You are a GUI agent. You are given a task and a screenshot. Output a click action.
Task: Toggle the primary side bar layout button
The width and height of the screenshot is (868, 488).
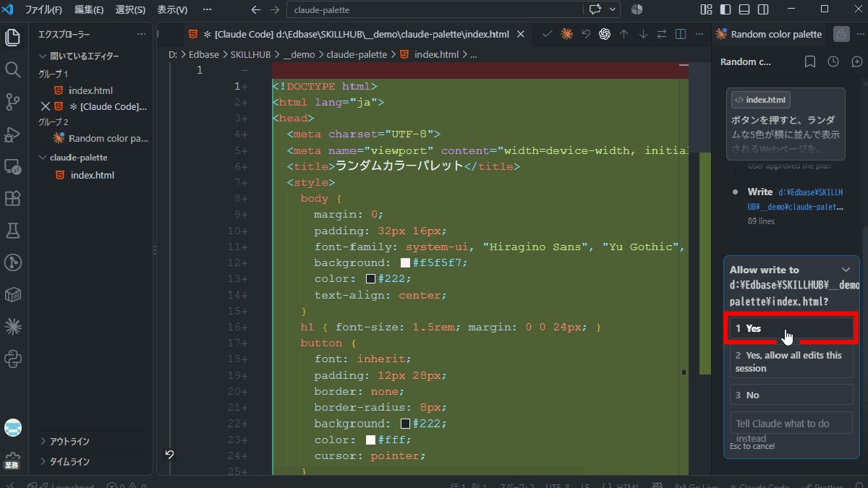725,9
